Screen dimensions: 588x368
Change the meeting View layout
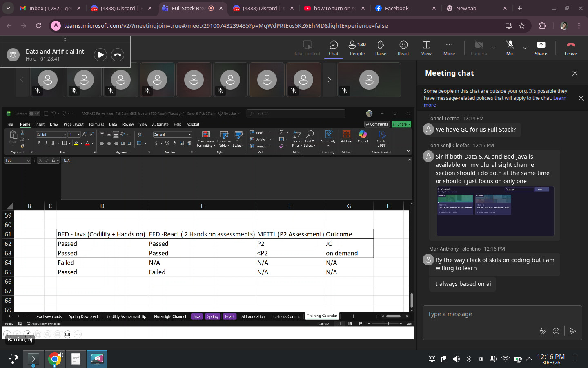click(426, 48)
